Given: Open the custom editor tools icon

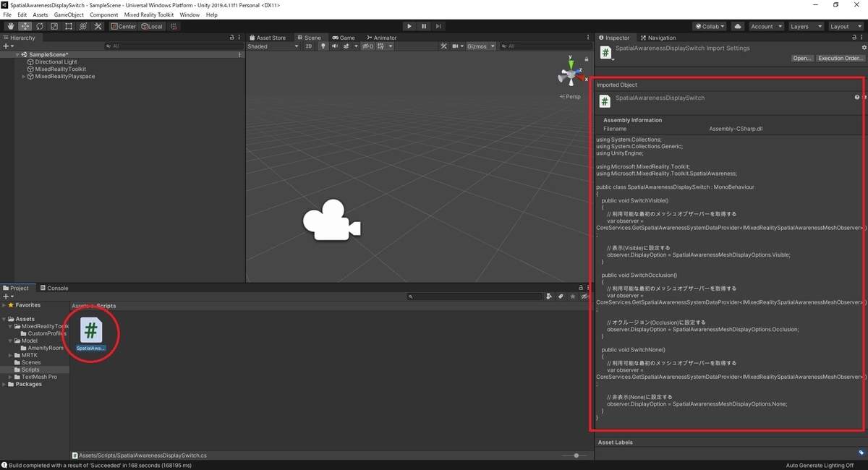Looking at the screenshot, I should (98, 26).
